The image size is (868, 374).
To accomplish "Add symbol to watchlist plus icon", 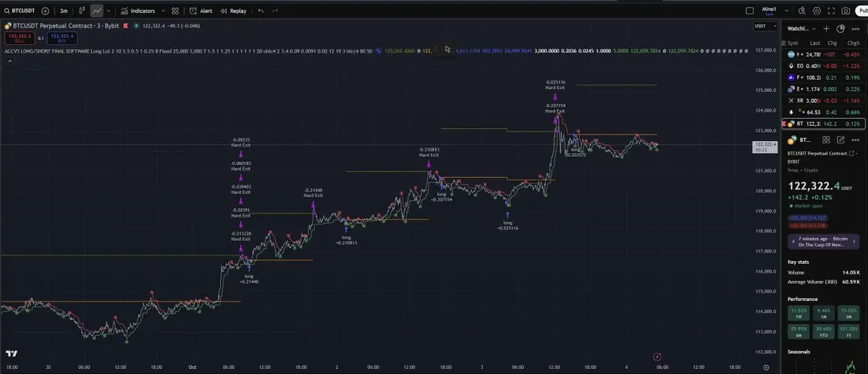I will point(826,28).
